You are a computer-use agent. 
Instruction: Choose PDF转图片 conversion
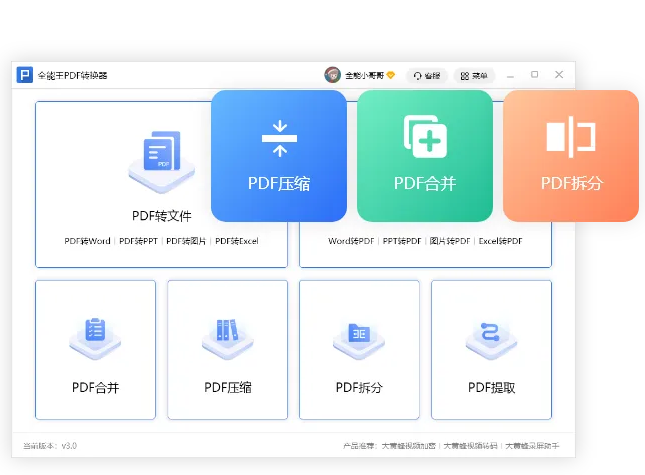(x=186, y=241)
